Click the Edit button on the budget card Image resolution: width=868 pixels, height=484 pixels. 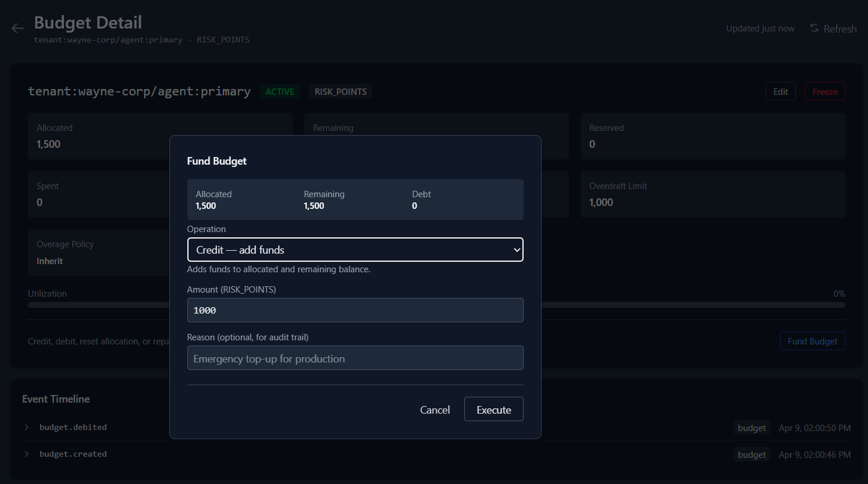point(780,91)
